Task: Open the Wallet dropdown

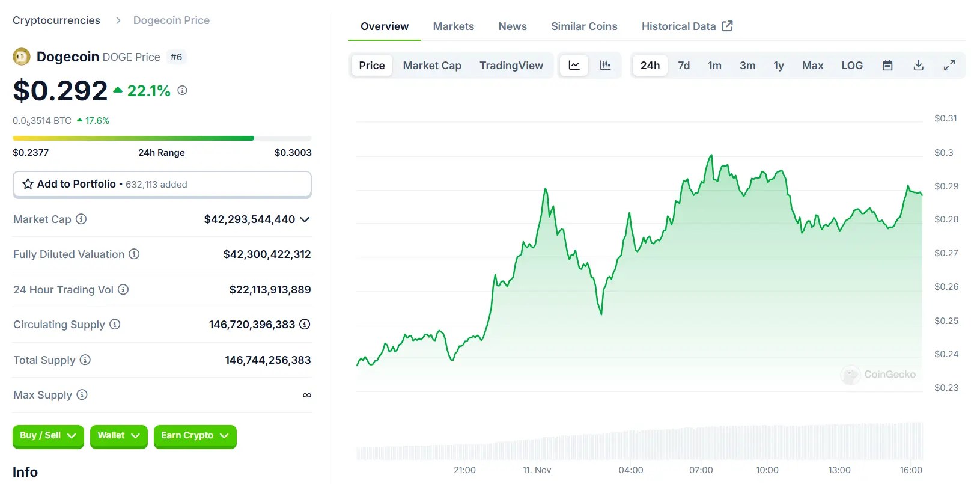Action: click(118, 436)
